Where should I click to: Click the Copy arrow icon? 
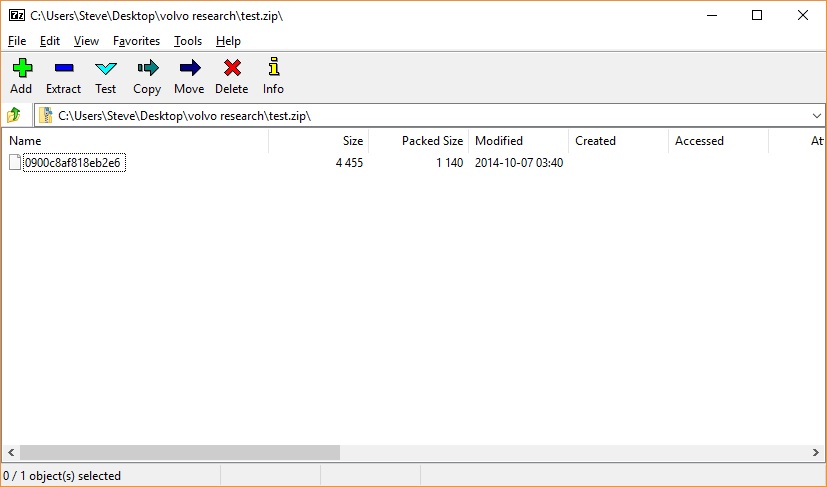pyautogui.click(x=148, y=68)
